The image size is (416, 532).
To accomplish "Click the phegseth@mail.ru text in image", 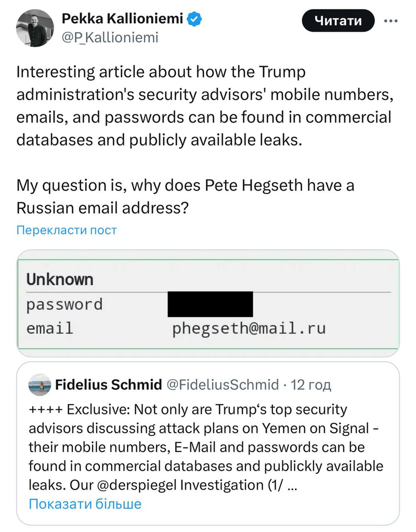I will pos(249,328).
